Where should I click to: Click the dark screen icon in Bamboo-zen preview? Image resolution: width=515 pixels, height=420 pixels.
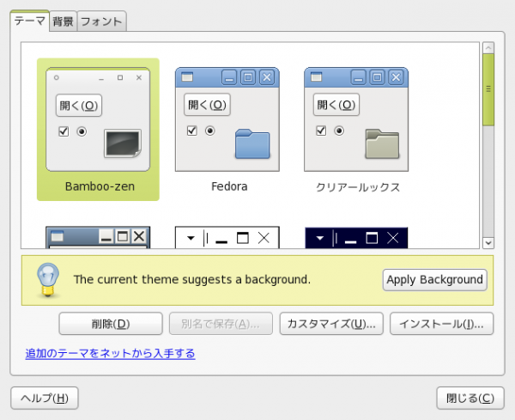(123, 143)
